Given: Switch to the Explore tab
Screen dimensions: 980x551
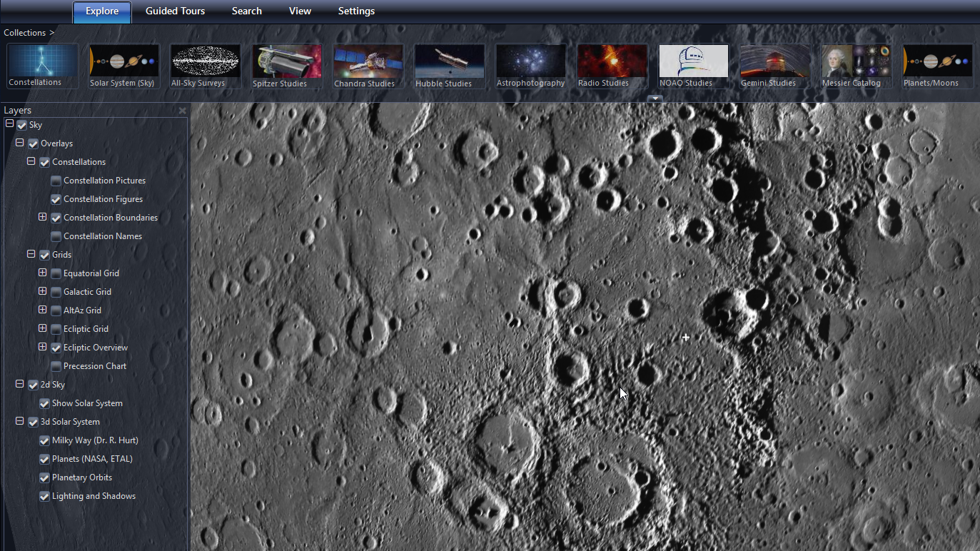Looking at the screenshot, I should click(102, 11).
